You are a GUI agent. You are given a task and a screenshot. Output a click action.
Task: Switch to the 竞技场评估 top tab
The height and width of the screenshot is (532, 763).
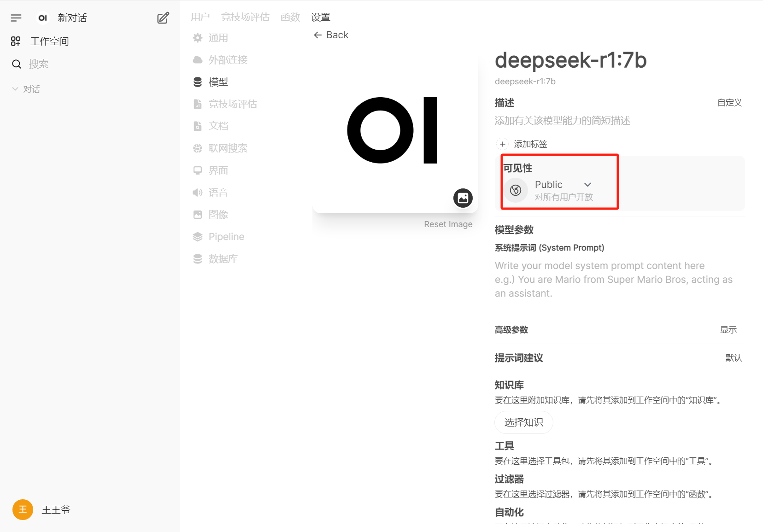[x=245, y=18]
